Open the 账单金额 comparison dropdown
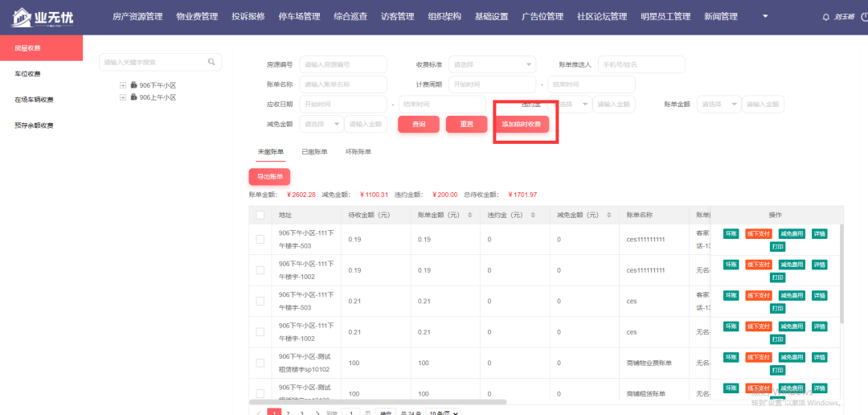The image size is (868, 415). 719,105
